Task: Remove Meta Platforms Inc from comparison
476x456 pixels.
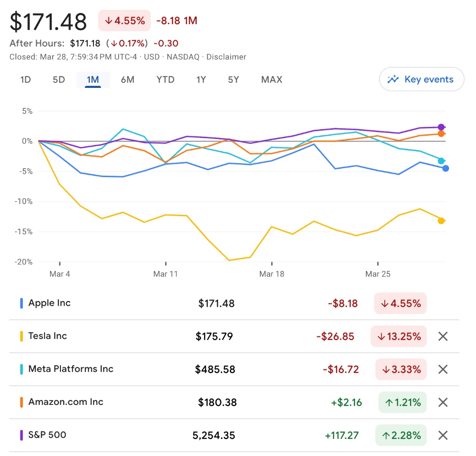Action: (443, 369)
